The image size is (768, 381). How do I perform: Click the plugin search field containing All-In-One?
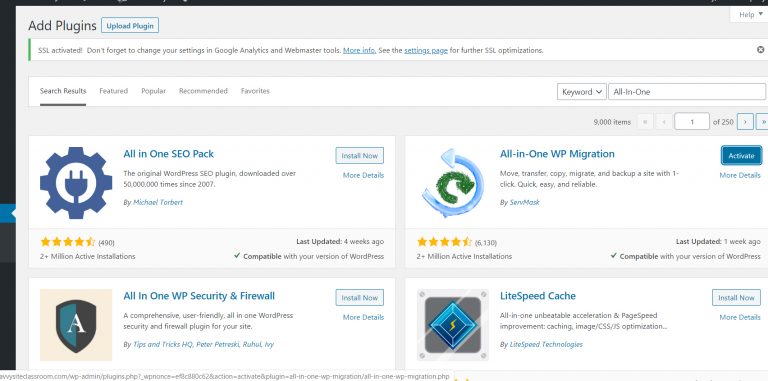click(x=687, y=92)
